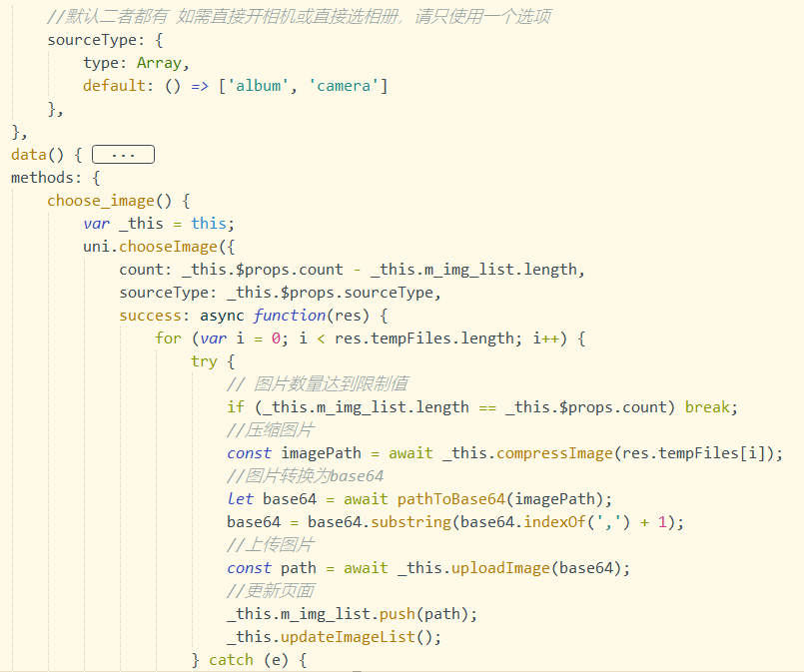Click the 'try {' line

(x=213, y=361)
